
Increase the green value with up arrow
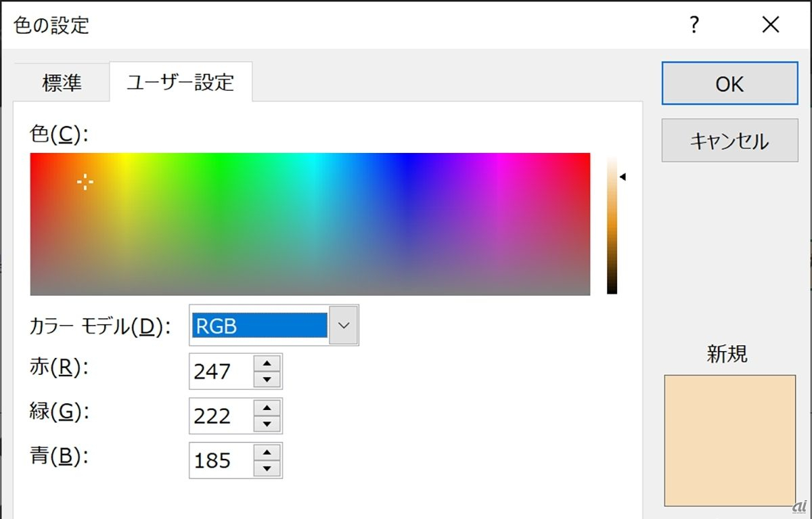tap(267, 408)
